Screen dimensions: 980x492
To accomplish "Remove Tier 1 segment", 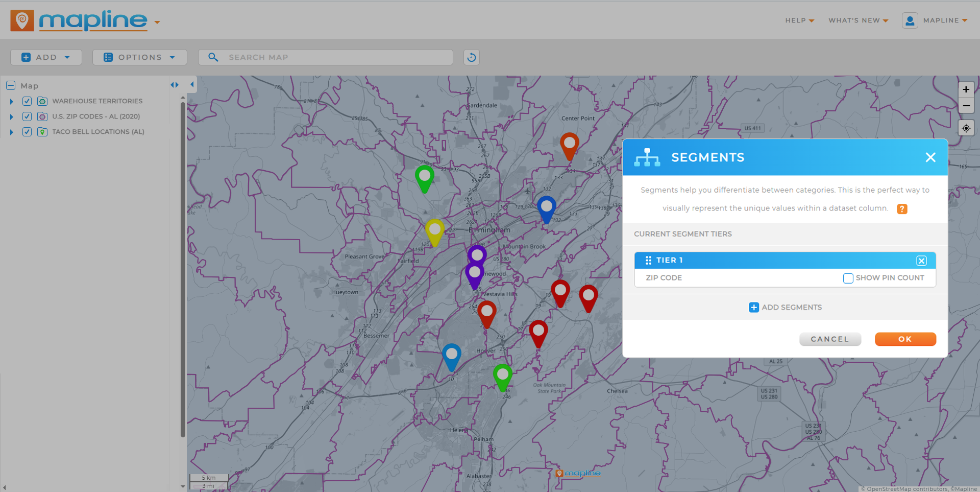I will (x=921, y=261).
